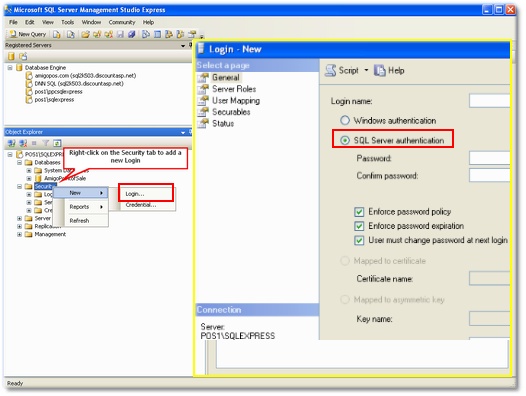Click the General page icon
The width and height of the screenshot is (526, 396).
(x=203, y=78)
